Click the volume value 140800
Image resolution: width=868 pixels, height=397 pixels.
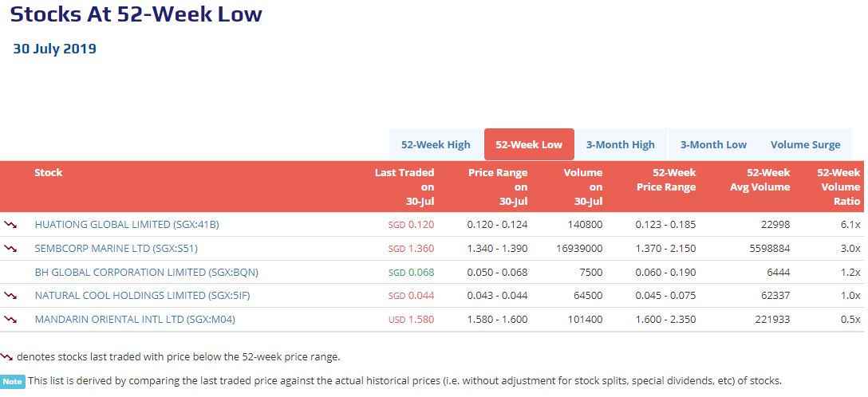click(585, 225)
